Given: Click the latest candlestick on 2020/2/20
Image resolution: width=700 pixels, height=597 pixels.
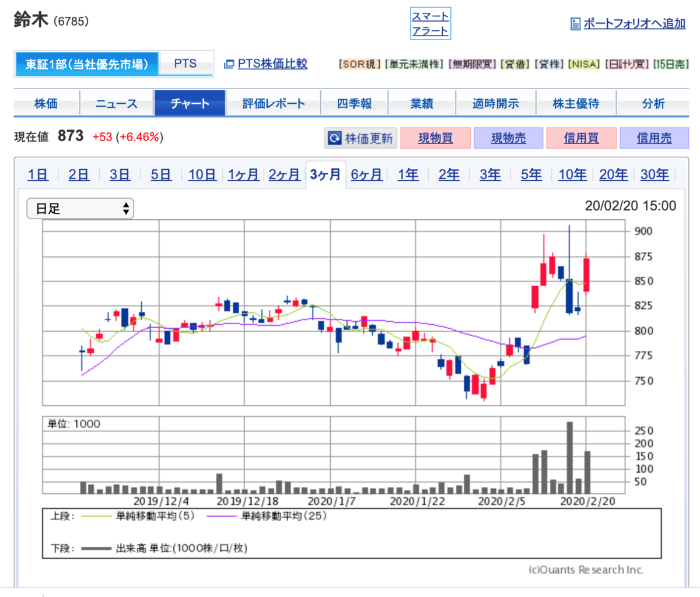Looking at the screenshot, I should [586, 274].
